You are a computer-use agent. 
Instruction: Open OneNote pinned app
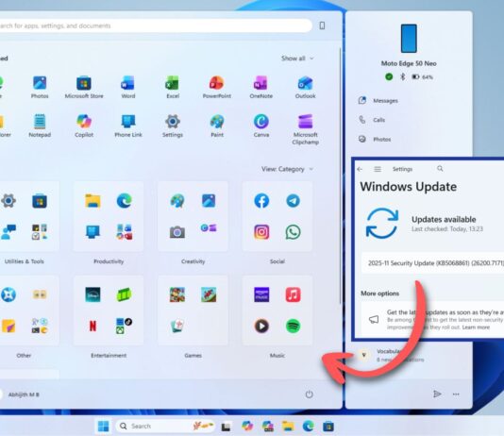pyautogui.click(x=261, y=87)
